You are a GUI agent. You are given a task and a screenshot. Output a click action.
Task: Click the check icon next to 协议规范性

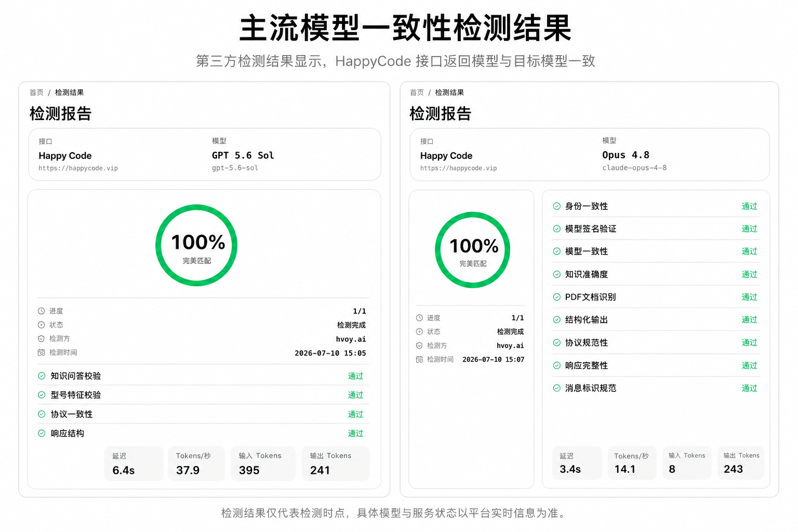(557, 343)
